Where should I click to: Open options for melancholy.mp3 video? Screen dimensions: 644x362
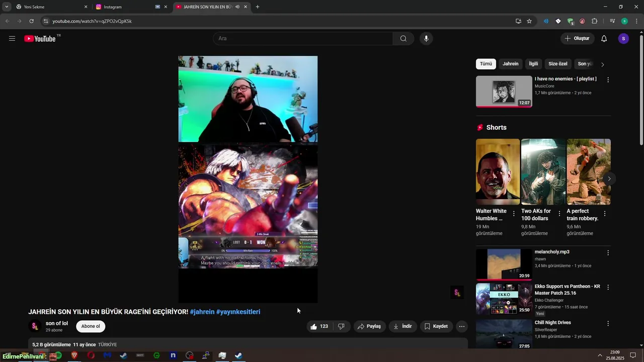click(x=608, y=253)
